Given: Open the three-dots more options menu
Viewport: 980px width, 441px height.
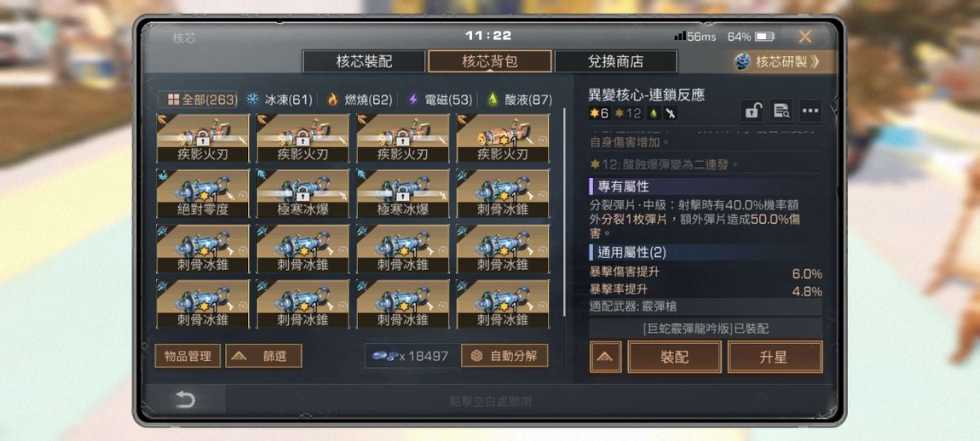Looking at the screenshot, I should (810, 112).
